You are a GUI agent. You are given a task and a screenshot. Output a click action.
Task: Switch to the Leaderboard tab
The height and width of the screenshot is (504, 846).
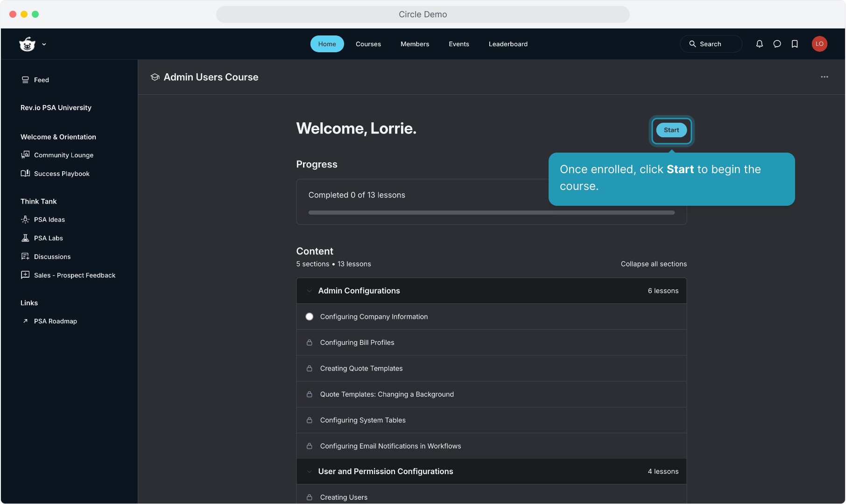(508, 44)
